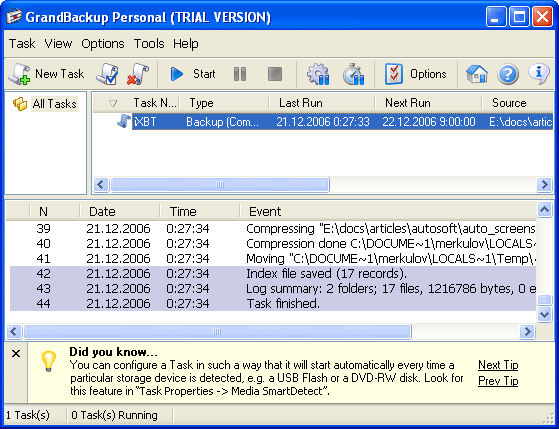Click the All Tasks folder icon
The image size is (559, 429).
pos(20,104)
